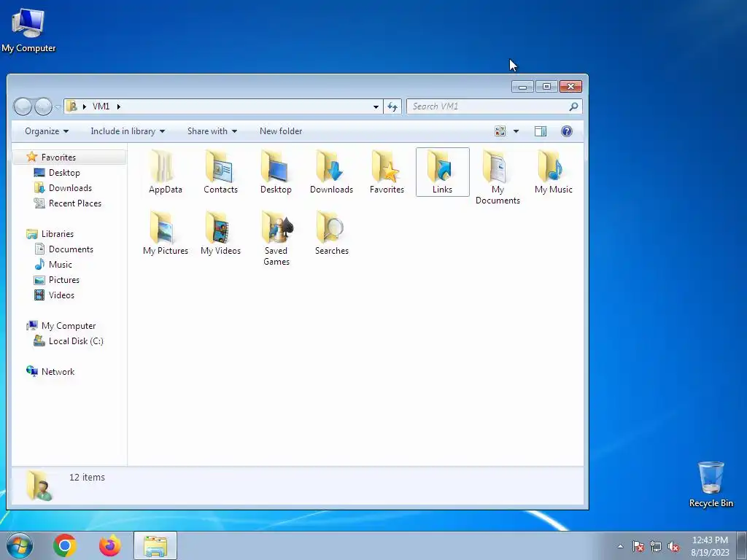Click the My Computer desktop icon
The image size is (747, 560).
point(28,31)
